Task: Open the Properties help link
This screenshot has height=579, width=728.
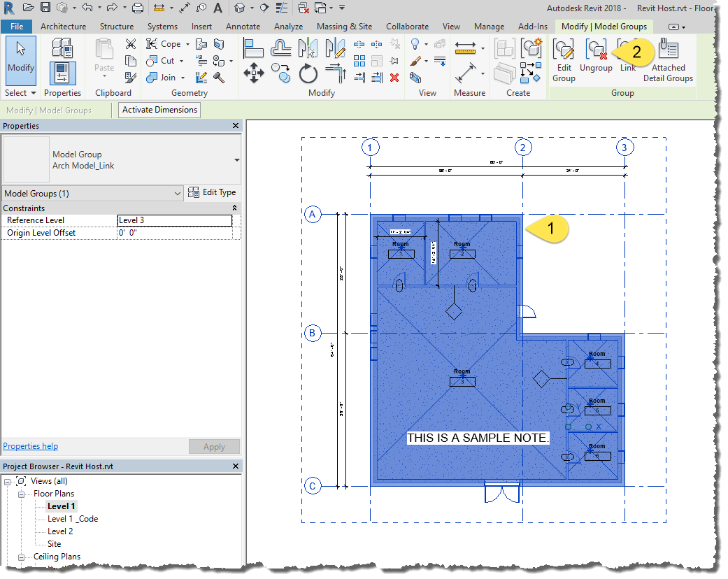Action: click(30, 445)
